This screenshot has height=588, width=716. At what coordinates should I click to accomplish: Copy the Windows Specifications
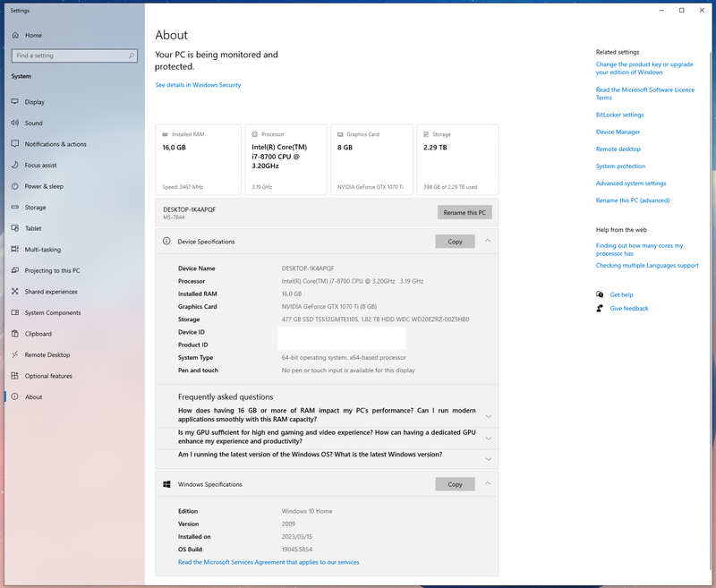tap(455, 484)
